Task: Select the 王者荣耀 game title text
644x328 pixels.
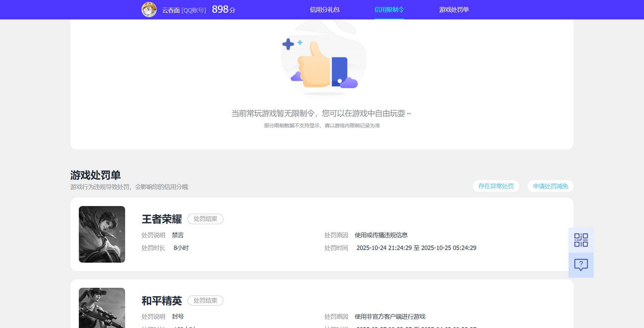Action: (161, 219)
